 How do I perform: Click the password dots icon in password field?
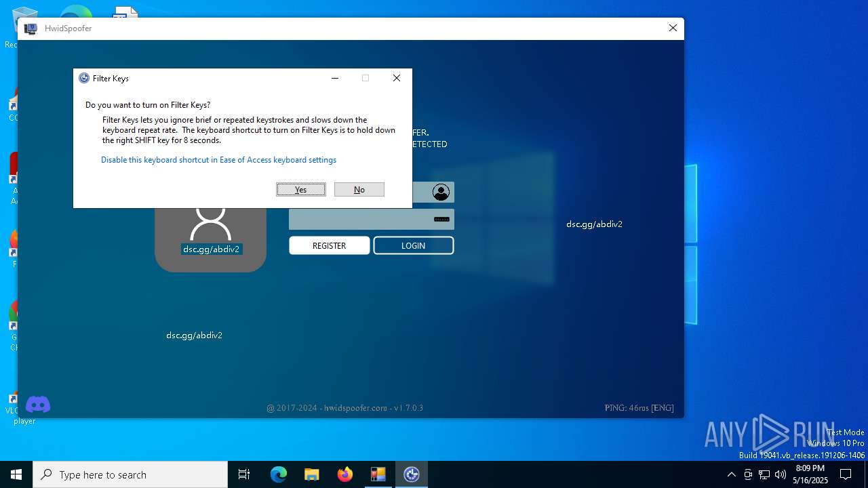pos(441,220)
